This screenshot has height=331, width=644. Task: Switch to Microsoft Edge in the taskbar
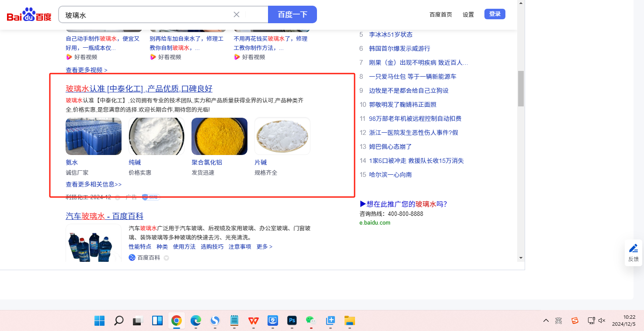point(195,320)
